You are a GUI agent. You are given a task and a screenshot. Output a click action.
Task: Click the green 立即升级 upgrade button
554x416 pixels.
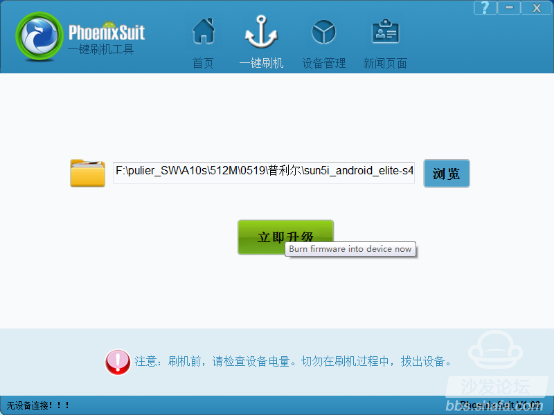point(285,237)
